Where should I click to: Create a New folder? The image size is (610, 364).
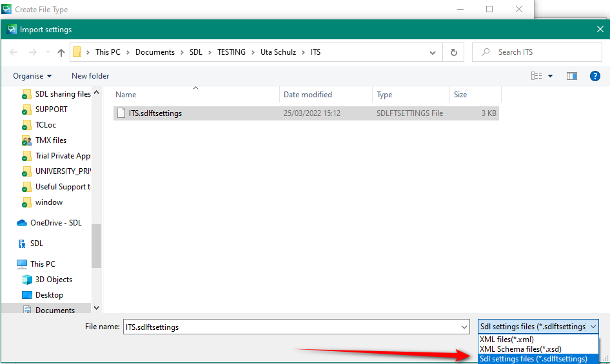(x=90, y=76)
